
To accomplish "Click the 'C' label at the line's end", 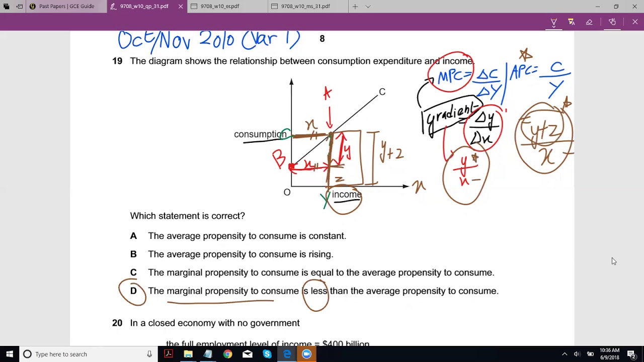I will pyautogui.click(x=382, y=92).
